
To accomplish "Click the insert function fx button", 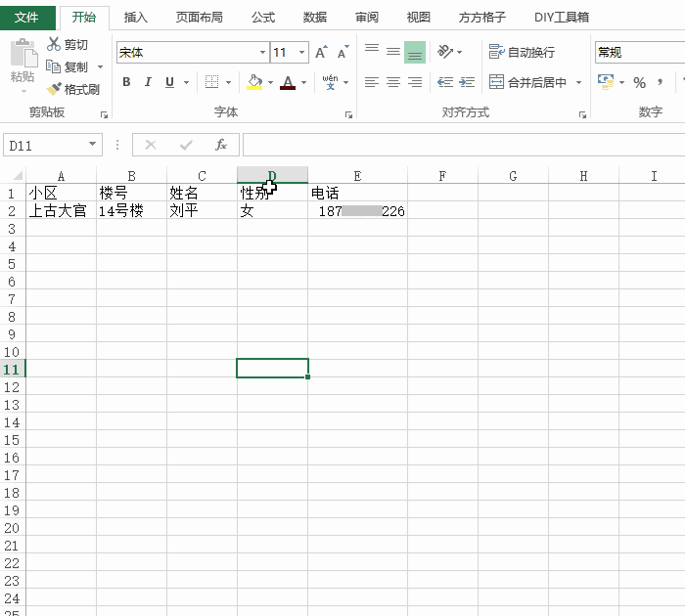I will tap(221, 145).
